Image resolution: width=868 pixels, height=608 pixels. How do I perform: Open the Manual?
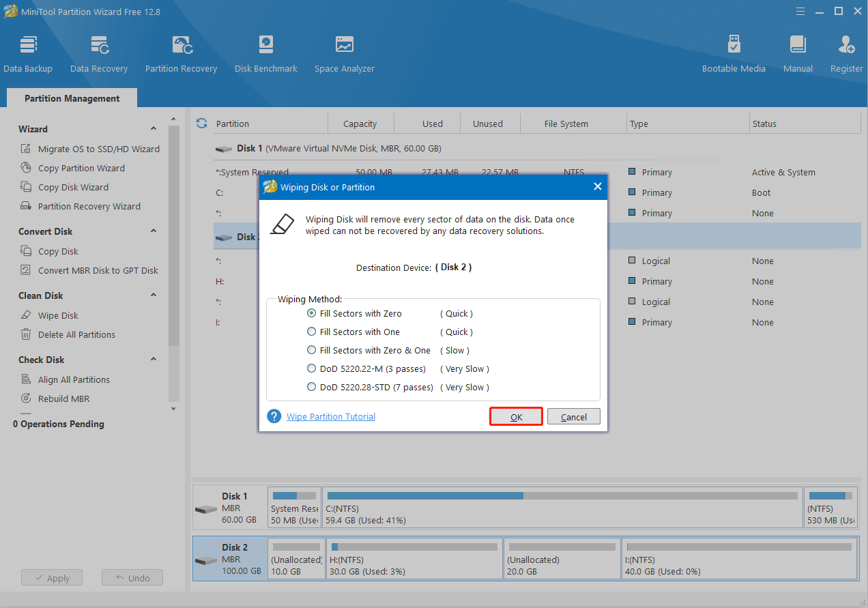[798, 55]
